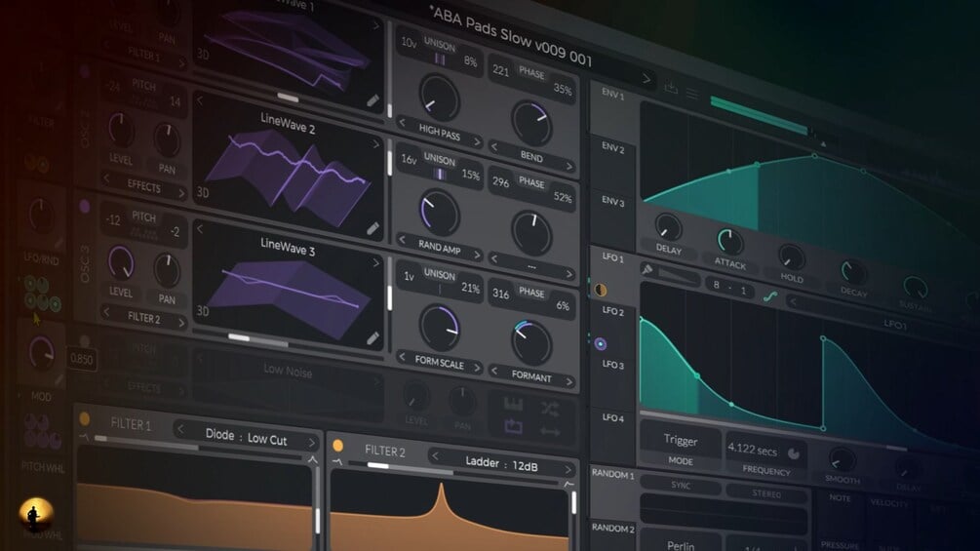Open the OSC 2 EFFECTS destination selector
Viewport: 980px width, 551px height.
click(143, 185)
